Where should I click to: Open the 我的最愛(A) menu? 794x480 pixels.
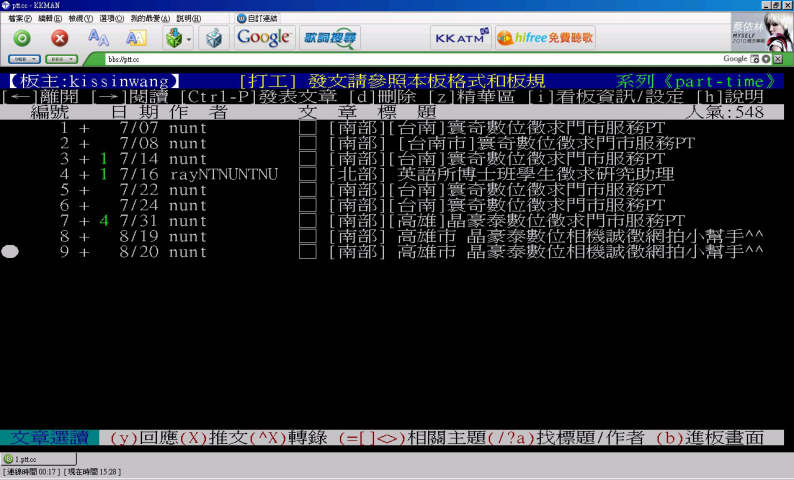tap(150, 18)
